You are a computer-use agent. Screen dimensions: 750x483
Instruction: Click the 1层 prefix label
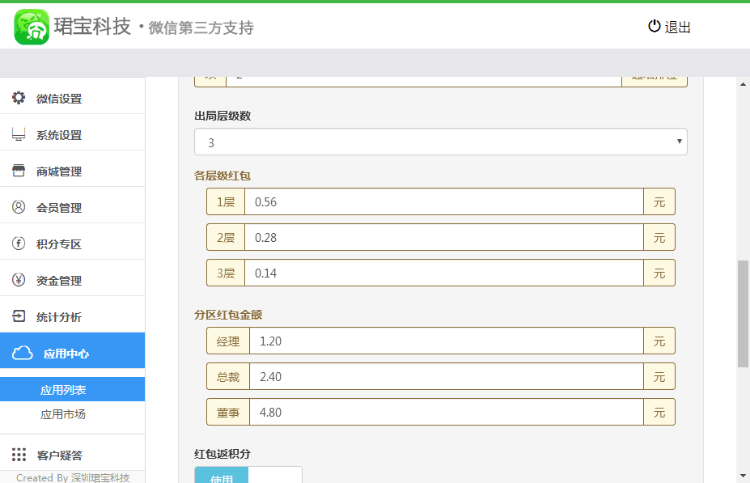coord(226,202)
